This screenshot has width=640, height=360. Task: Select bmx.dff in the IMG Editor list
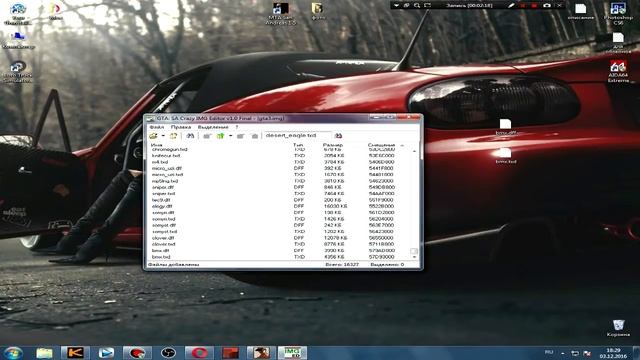click(x=280, y=251)
